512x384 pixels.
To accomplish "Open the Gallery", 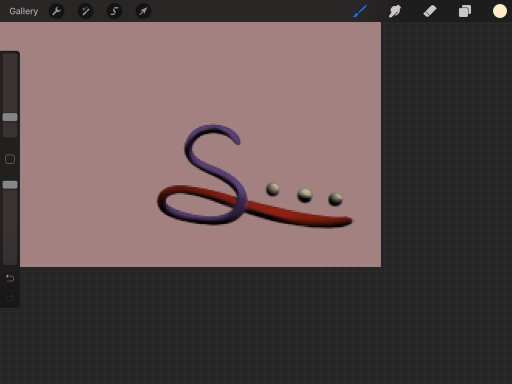I will (x=23, y=11).
